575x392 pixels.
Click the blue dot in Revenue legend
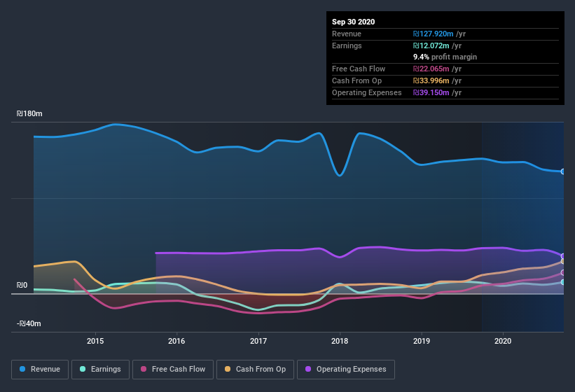point(23,369)
